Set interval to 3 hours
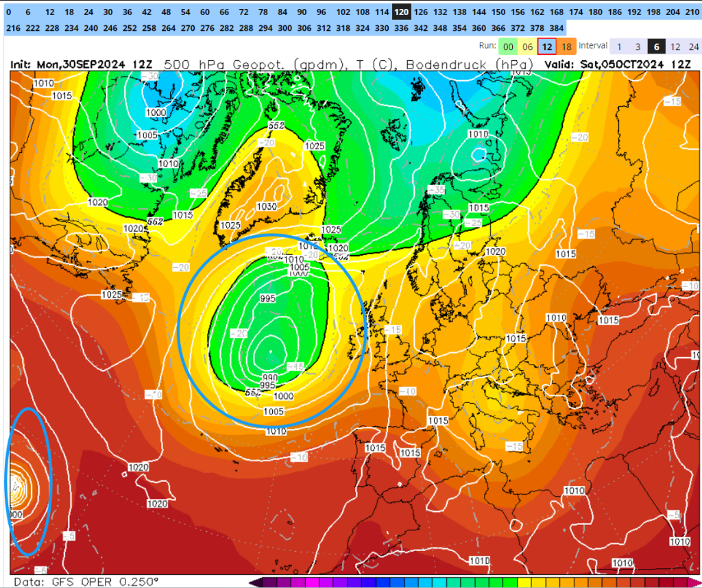 638,47
